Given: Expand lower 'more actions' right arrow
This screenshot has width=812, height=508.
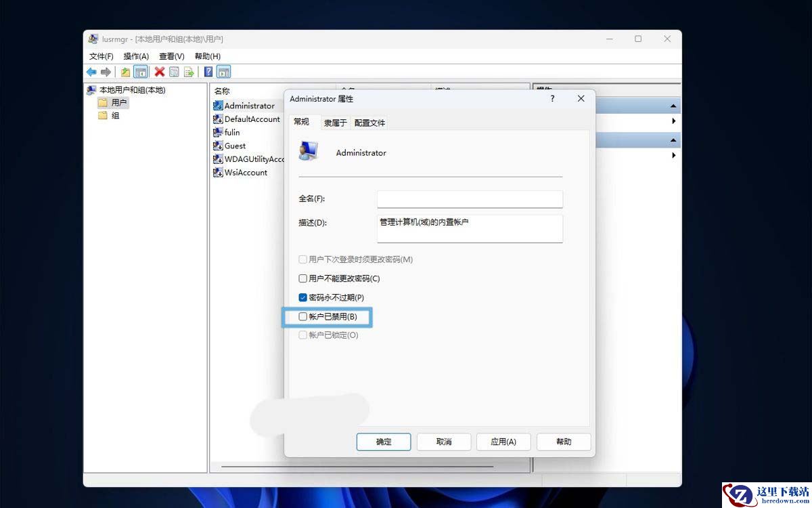Looking at the screenshot, I should tap(674, 156).
